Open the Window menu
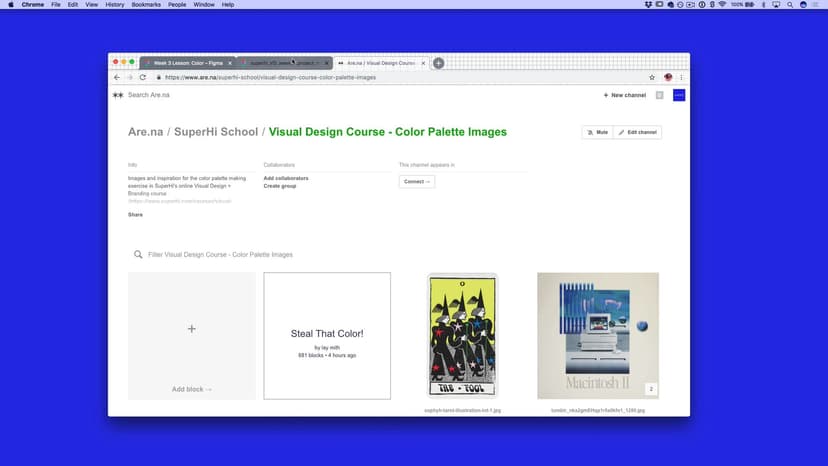 (204, 4)
